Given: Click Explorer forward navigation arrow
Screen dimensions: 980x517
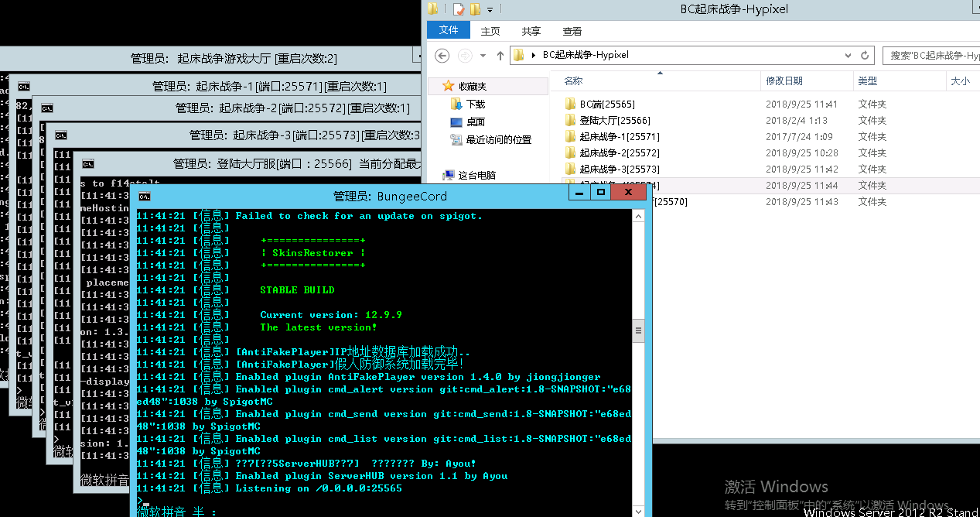Looking at the screenshot, I should coord(465,55).
